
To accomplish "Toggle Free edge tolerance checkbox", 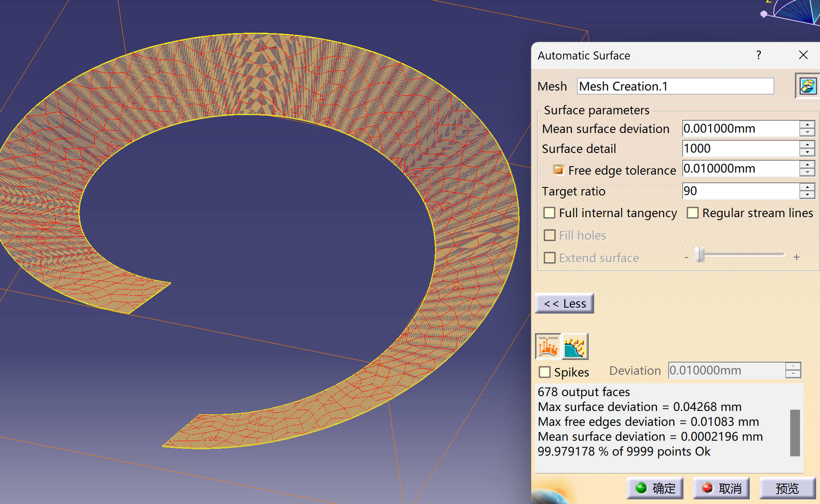I will [558, 170].
